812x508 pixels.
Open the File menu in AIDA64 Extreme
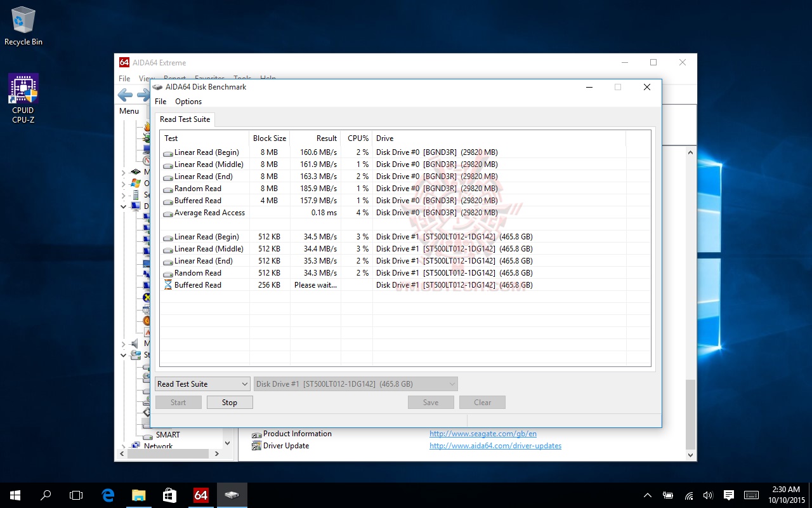coord(124,79)
